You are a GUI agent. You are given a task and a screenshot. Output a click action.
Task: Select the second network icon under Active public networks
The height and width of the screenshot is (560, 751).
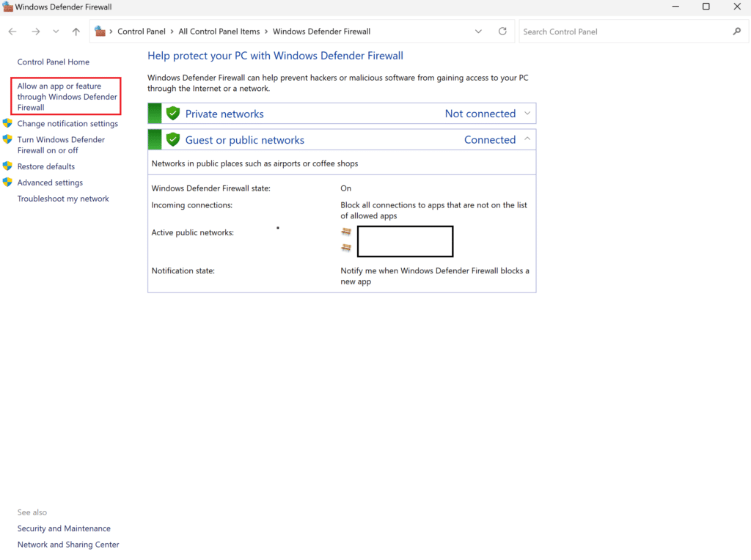pos(345,248)
